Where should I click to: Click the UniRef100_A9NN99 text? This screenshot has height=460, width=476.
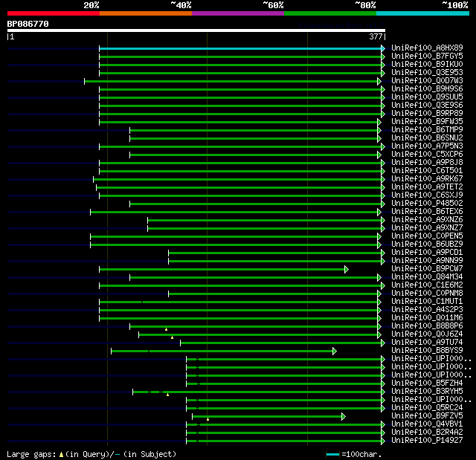pos(427,261)
